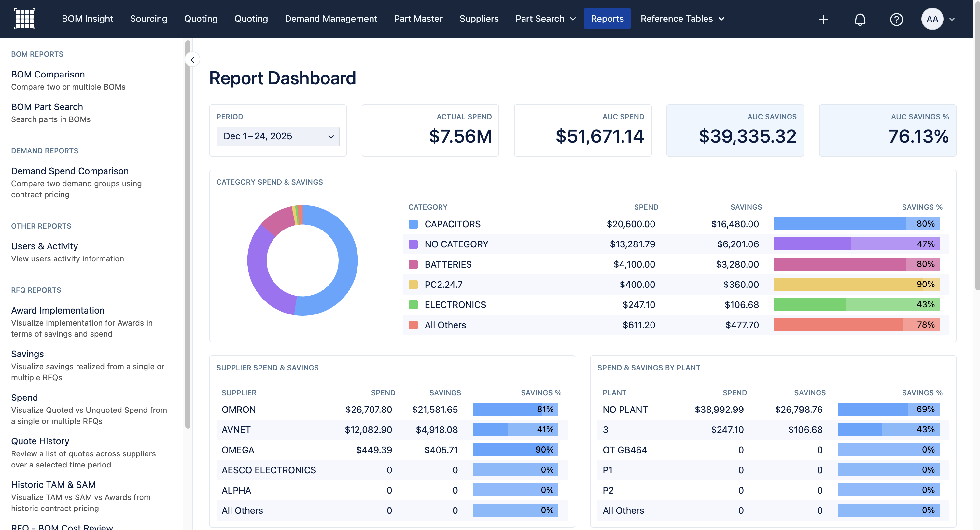Click the plus add icon
980x530 pixels.
(x=824, y=20)
